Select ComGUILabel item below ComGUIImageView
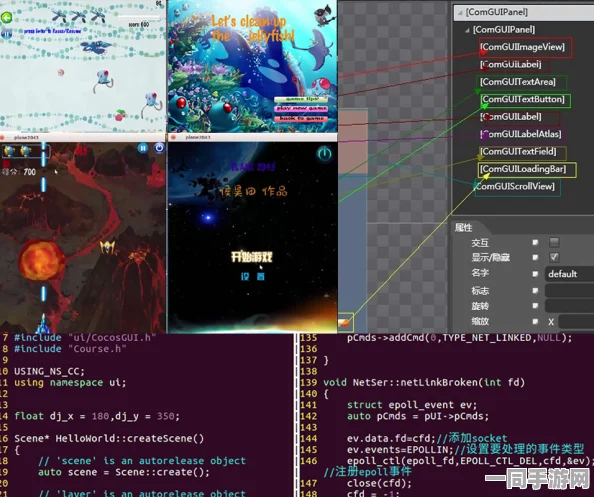The height and width of the screenshot is (497, 594). (511, 64)
